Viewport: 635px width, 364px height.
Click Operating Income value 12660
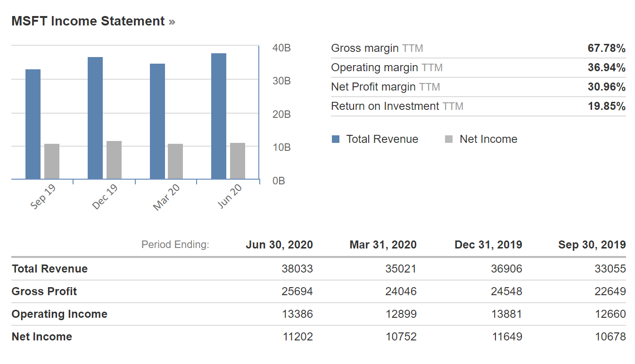[610, 314]
